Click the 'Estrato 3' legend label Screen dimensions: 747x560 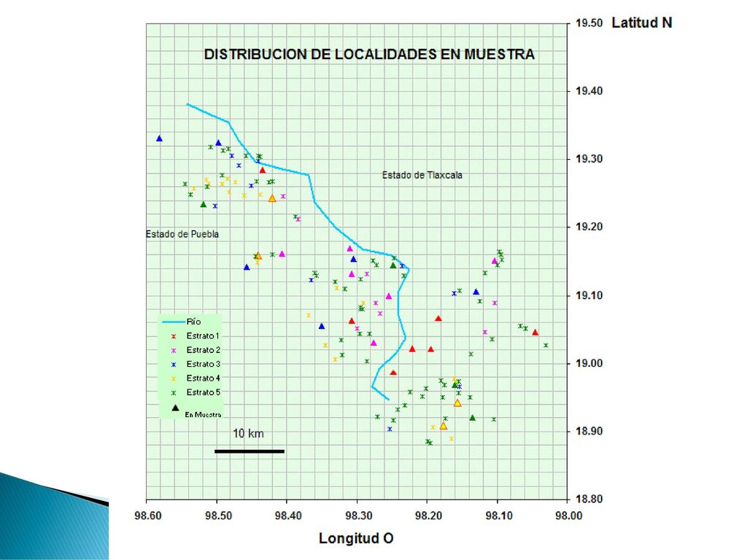[x=204, y=364]
